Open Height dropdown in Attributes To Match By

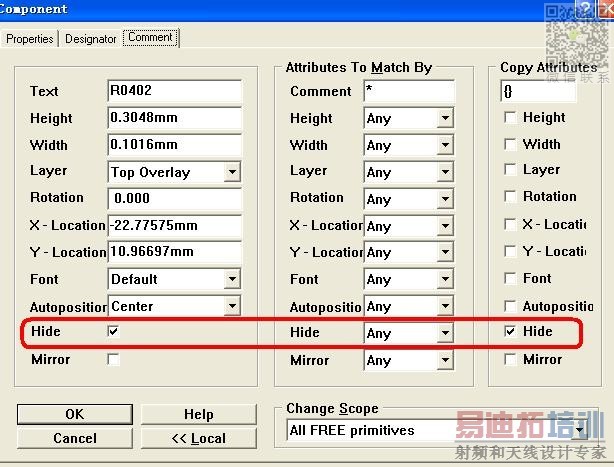click(x=409, y=118)
